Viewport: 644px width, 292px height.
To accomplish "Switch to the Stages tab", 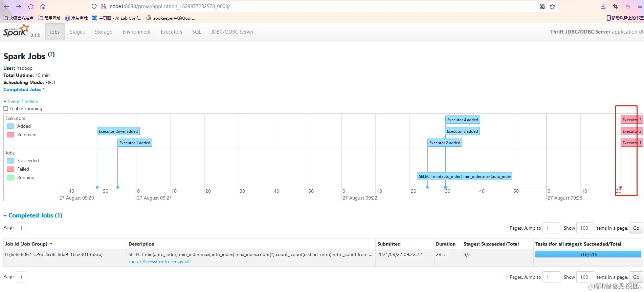I will (77, 32).
